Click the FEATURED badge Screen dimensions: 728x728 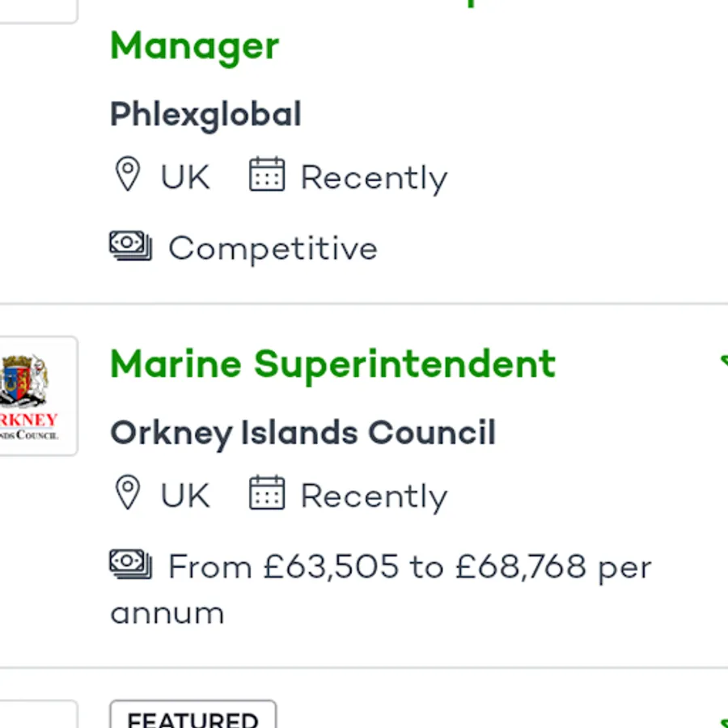193,716
